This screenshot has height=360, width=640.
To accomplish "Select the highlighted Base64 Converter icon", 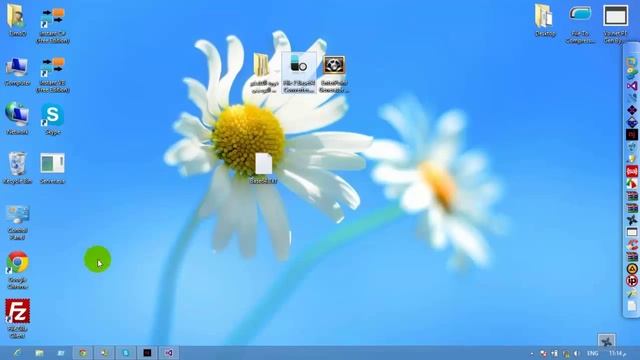I will [299, 73].
